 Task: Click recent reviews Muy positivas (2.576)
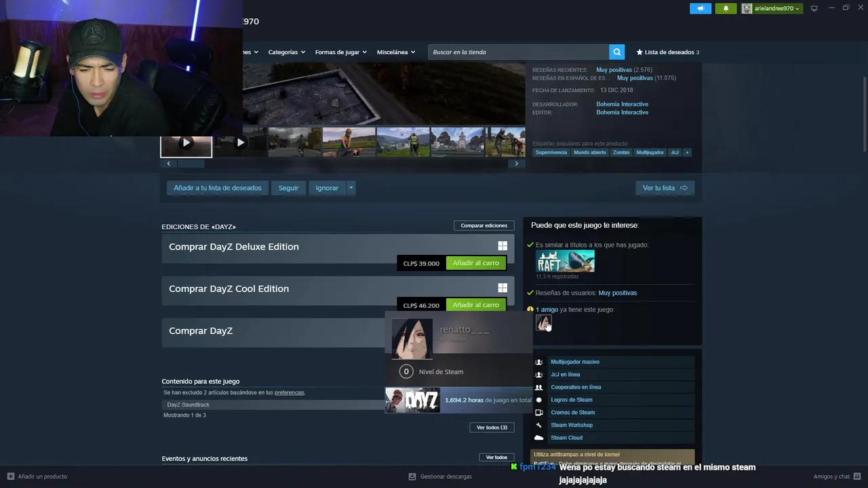click(x=624, y=70)
